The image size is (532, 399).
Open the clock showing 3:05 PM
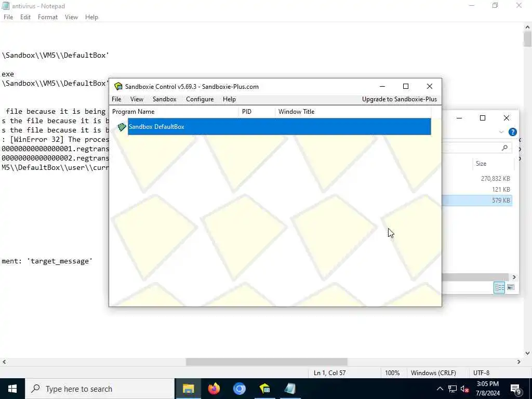(x=487, y=389)
